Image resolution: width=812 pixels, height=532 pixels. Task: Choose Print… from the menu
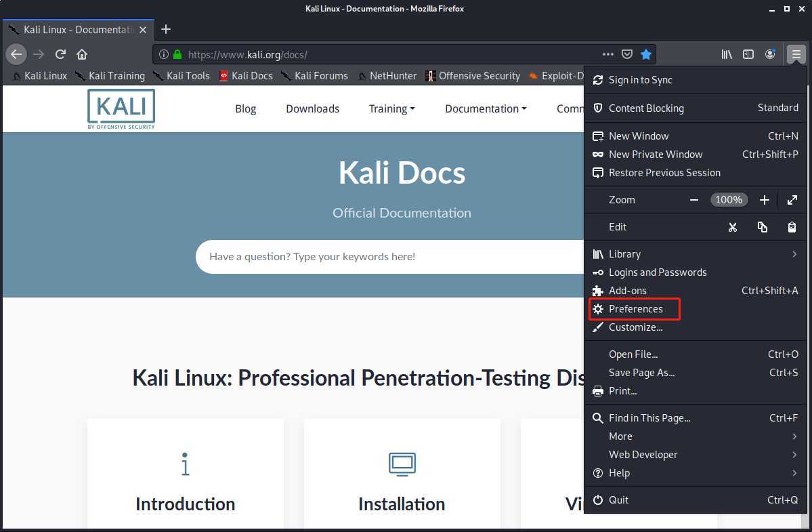[695, 390]
